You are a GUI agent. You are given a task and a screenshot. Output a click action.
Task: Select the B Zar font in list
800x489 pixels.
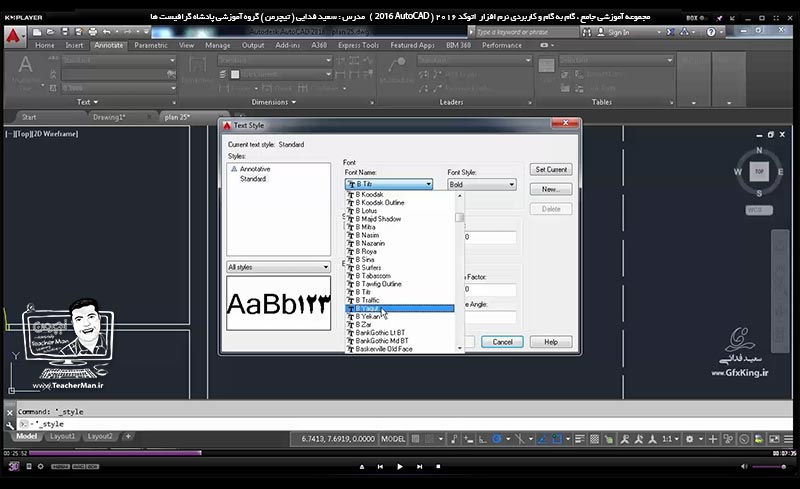tap(399, 325)
